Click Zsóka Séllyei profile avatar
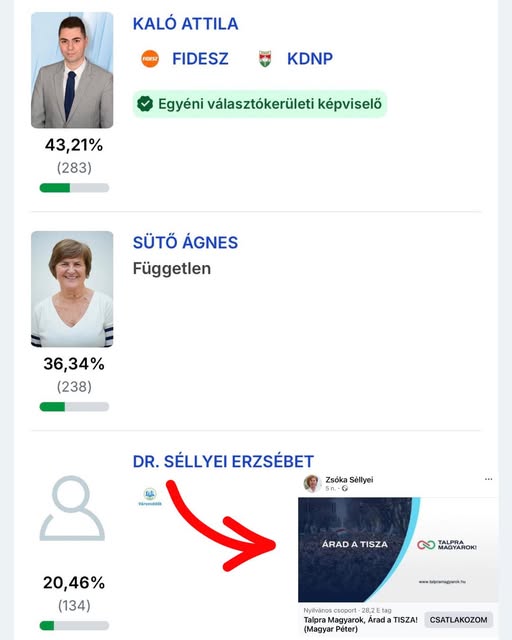The height and width of the screenshot is (640, 512). tap(312, 483)
